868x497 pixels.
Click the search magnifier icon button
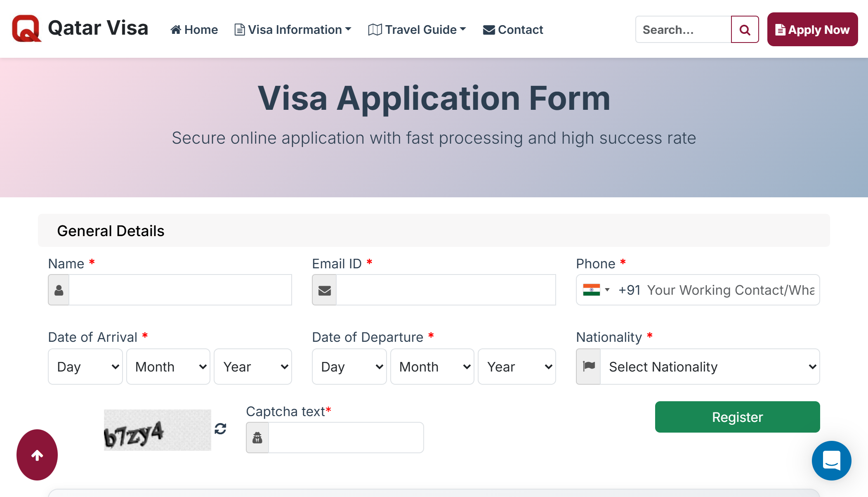pyautogui.click(x=745, y=30)
